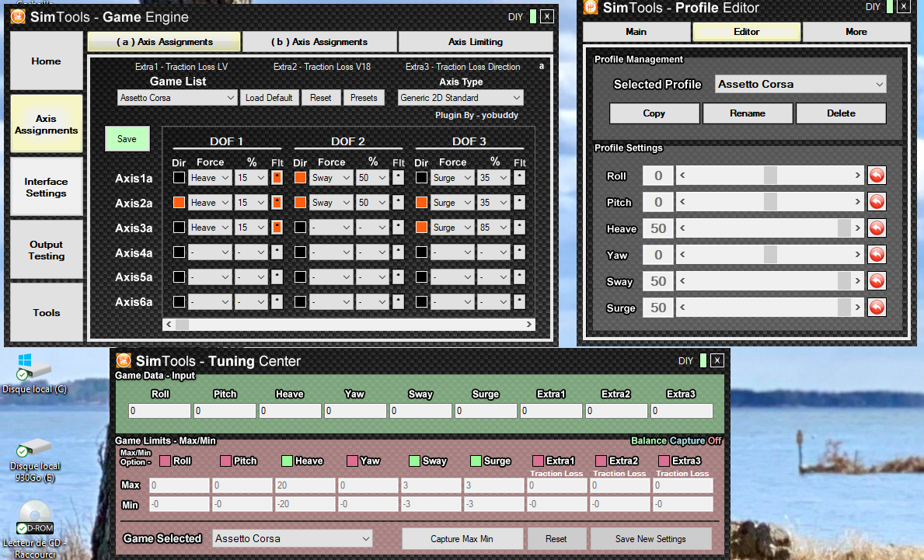Toggle Axis3a DOF 3 direction checkbox

click(x=421, y=228)
